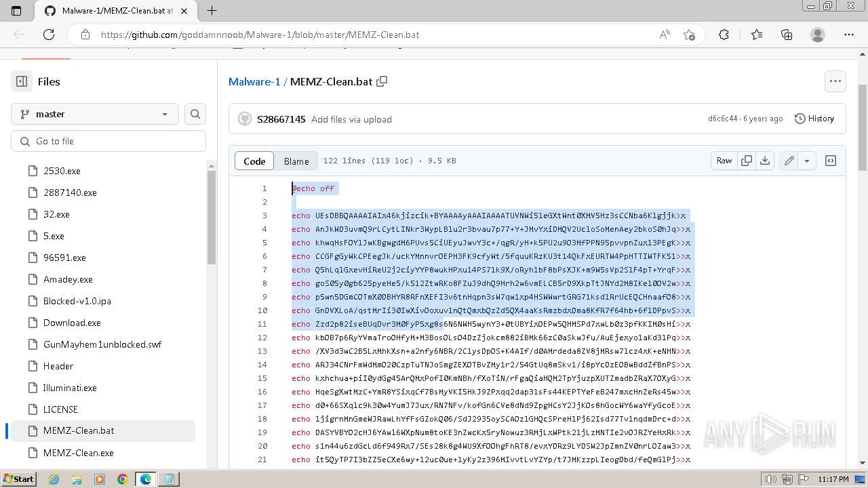Open File Explorer folder in taskbar

(x=77, y=479)
